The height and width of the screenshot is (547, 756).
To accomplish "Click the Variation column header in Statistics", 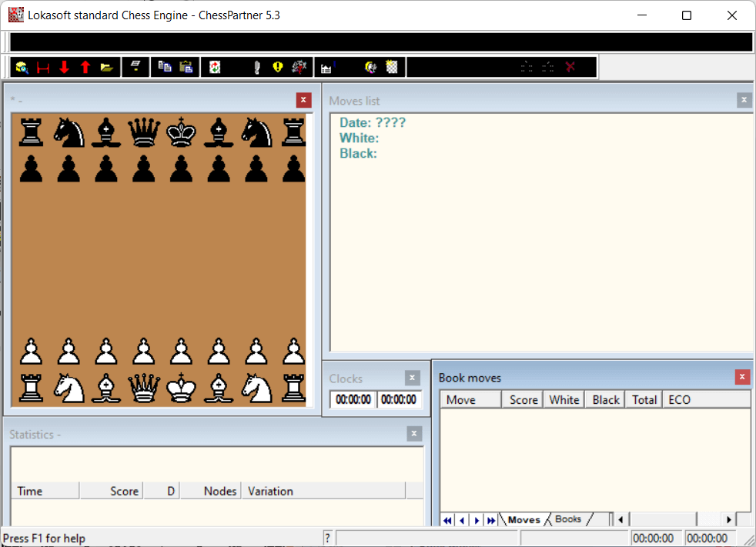I will click(x=323, y=491).
